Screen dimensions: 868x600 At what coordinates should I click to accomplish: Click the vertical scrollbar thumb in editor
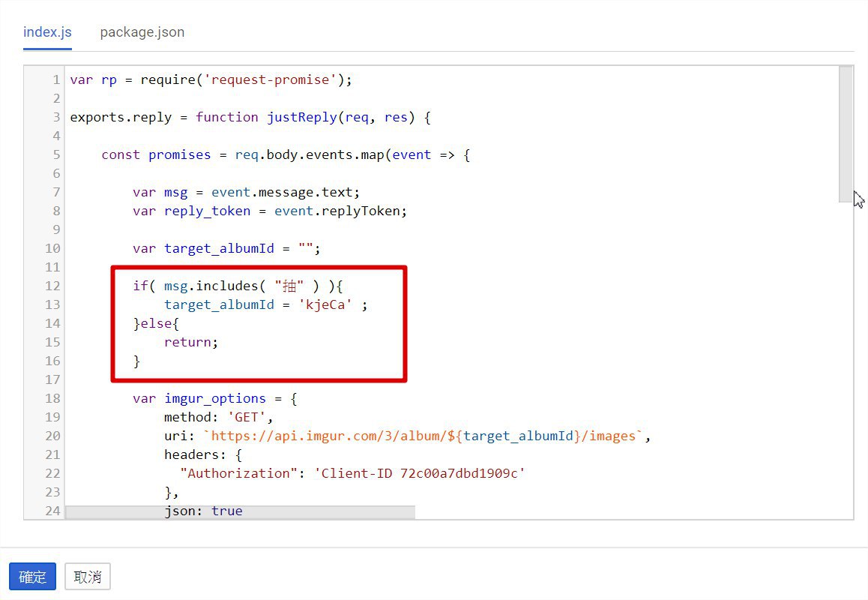pos(846,133)
